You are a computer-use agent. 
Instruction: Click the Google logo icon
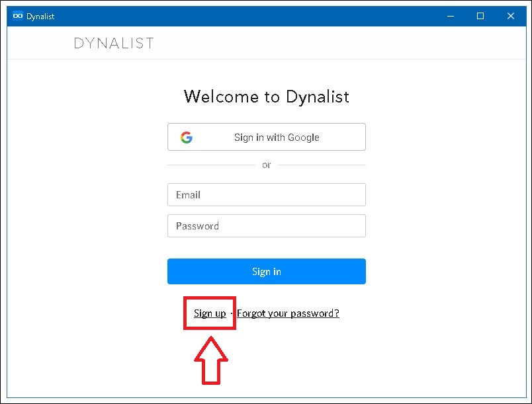click(x=187, y=138)
